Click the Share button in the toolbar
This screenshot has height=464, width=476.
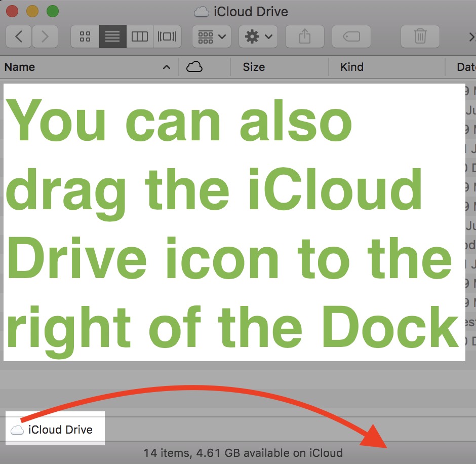pyautogui.click(x=304, y=36)
